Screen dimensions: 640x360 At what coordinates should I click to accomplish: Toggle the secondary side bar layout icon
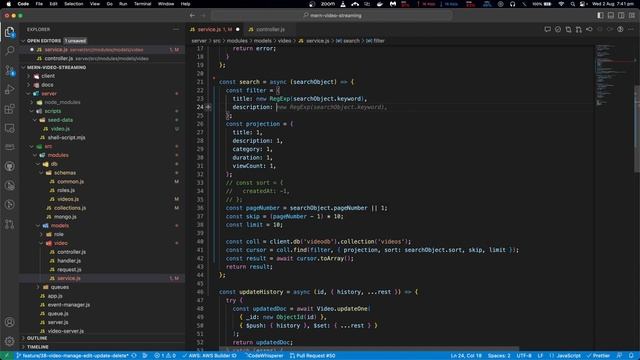[621, 16]
